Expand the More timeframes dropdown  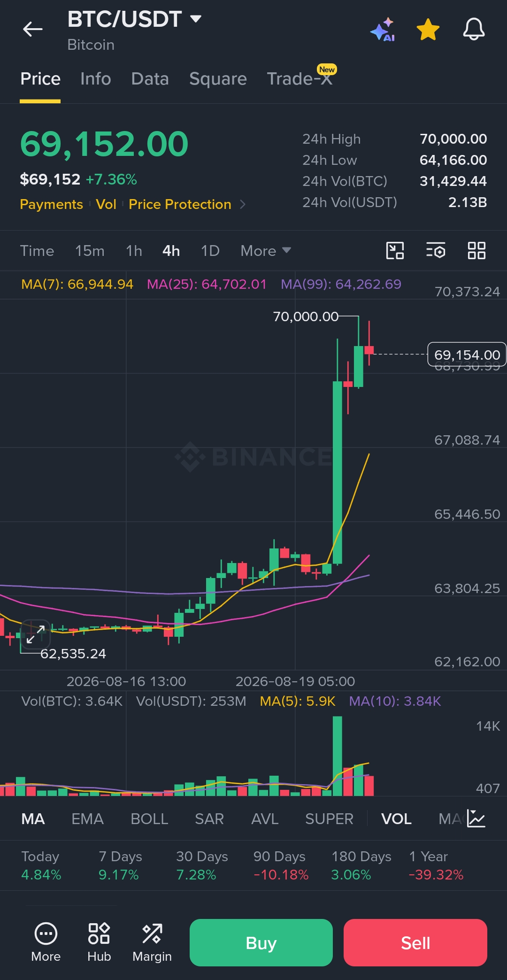266,251
